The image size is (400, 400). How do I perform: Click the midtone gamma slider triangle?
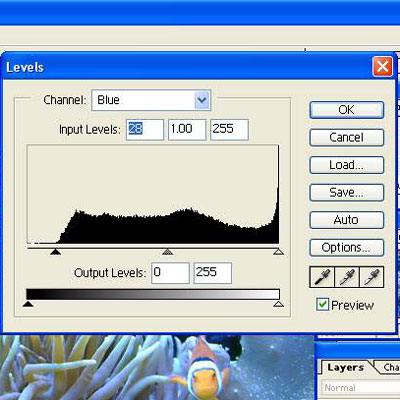(168, 251)
